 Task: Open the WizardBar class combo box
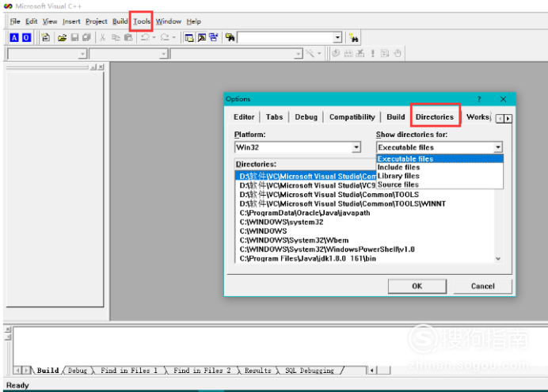point(48,54)
